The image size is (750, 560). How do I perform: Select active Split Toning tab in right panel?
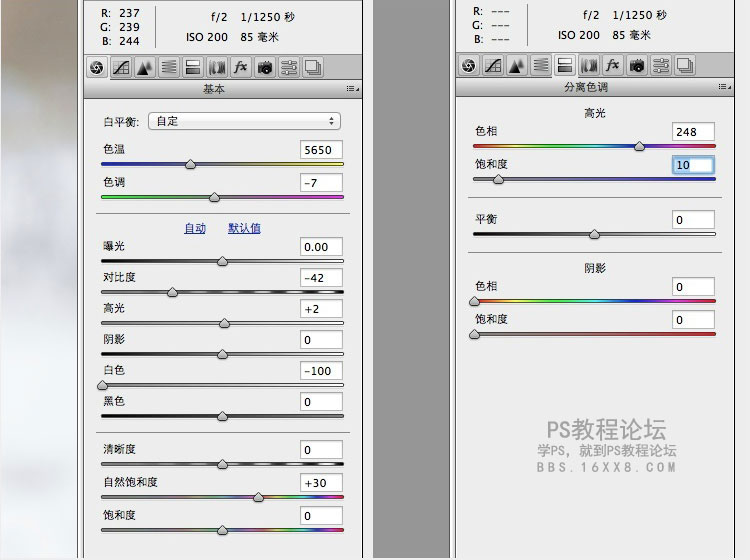(565, 66)
